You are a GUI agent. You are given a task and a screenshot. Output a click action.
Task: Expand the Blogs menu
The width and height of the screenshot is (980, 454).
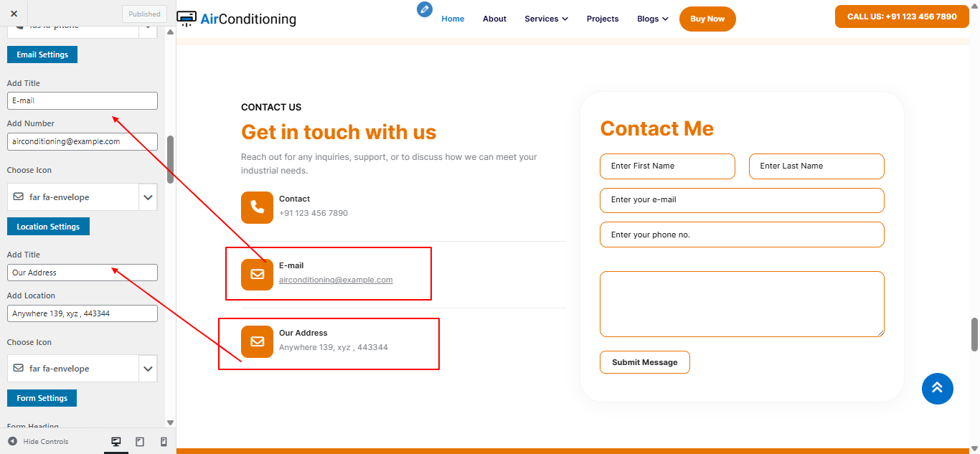click(652, 19)
